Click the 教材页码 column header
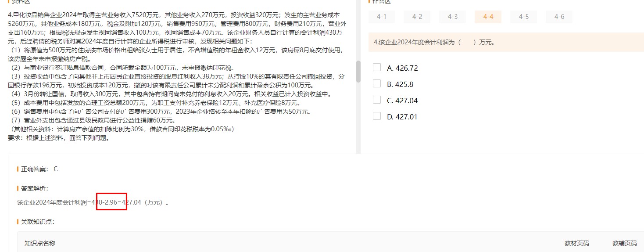This screenshot has height=252, width=644. point(576,243)
